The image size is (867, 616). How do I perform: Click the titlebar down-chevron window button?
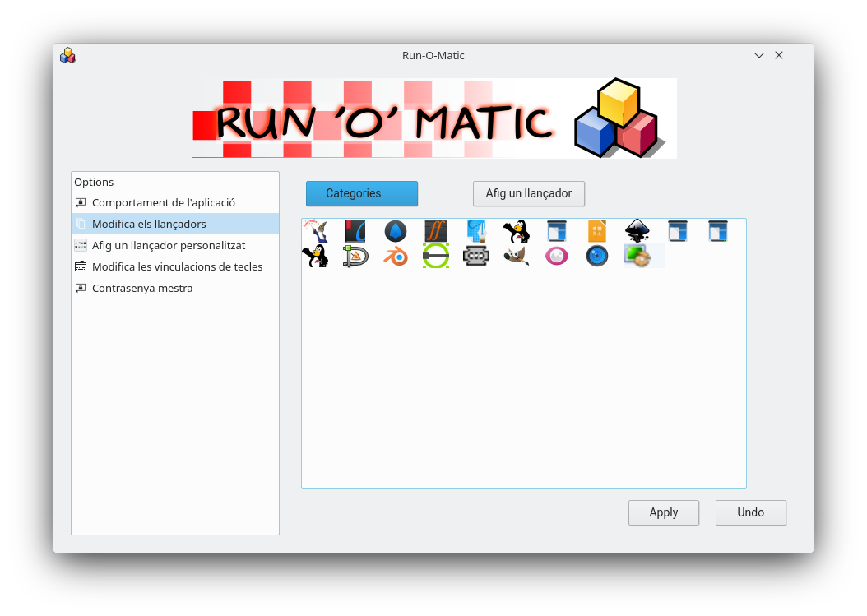(759, 55)
